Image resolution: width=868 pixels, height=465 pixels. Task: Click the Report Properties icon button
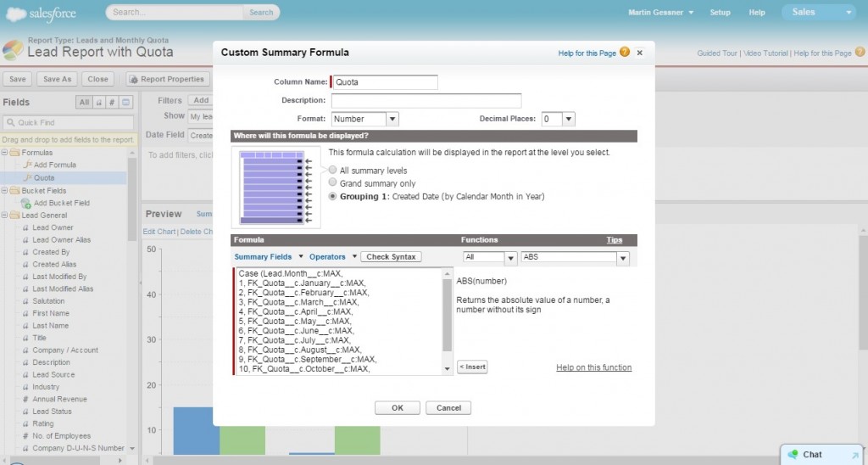(133, 79)
